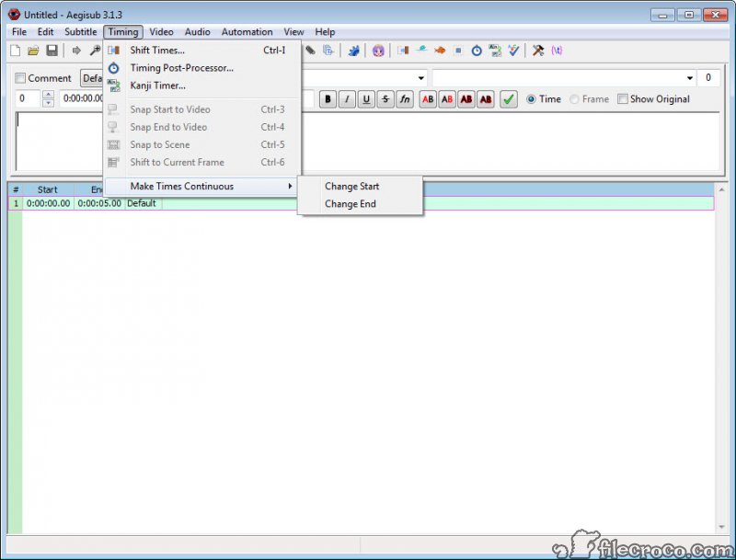Click the layer number field showing 0

(x=29, y=98)
